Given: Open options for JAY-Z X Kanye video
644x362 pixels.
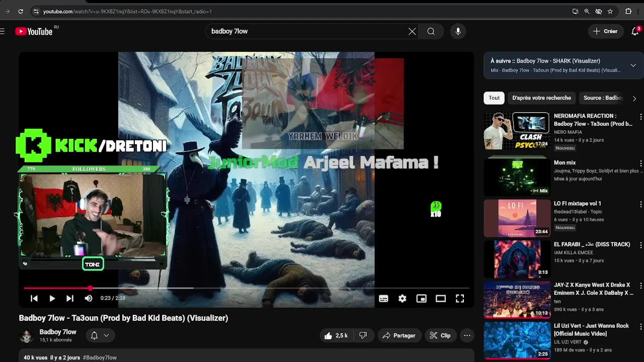Looking at the screenshot, I should (x=640, y=286).
